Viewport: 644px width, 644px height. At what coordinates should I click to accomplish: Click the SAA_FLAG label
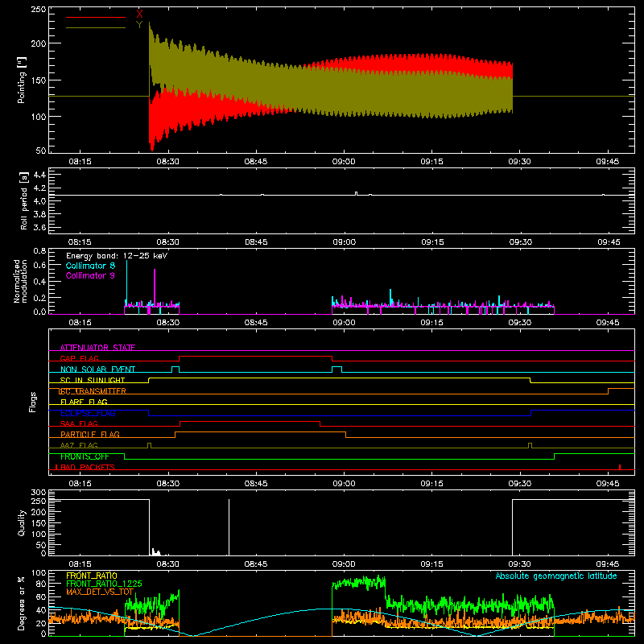79,423
